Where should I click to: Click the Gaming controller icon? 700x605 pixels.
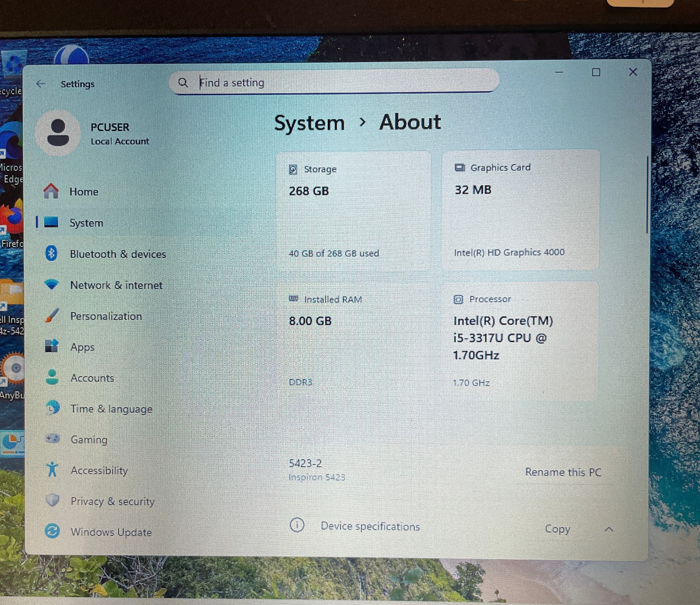point(53,438)
